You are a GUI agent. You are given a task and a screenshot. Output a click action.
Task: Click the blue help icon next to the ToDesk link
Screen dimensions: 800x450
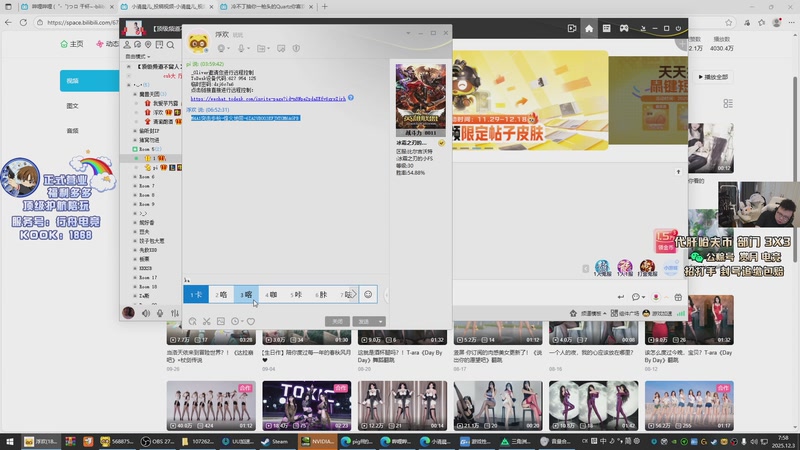[351, 97]
